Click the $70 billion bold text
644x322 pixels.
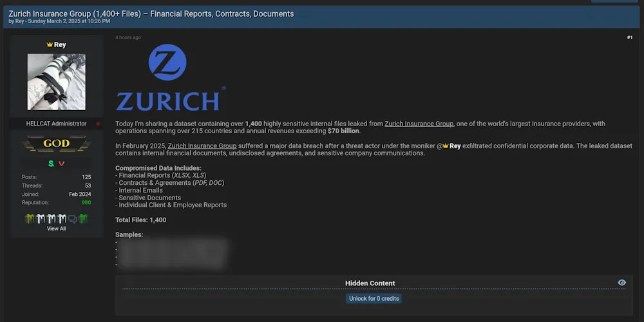[x=344, y=131]
